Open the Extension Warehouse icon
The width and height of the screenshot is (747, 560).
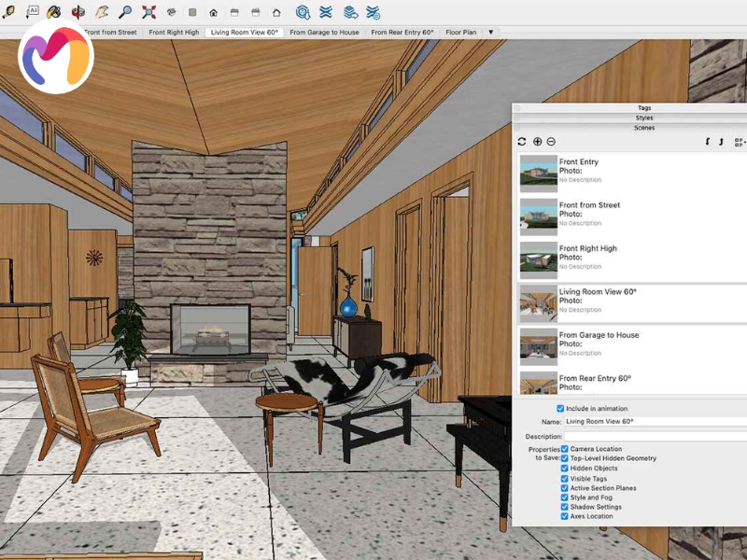(326, 12)
